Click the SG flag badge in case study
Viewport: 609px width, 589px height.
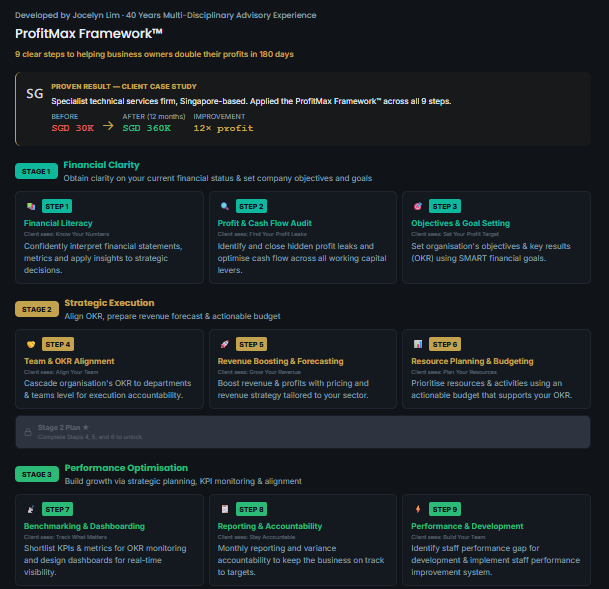pos(35,94)
